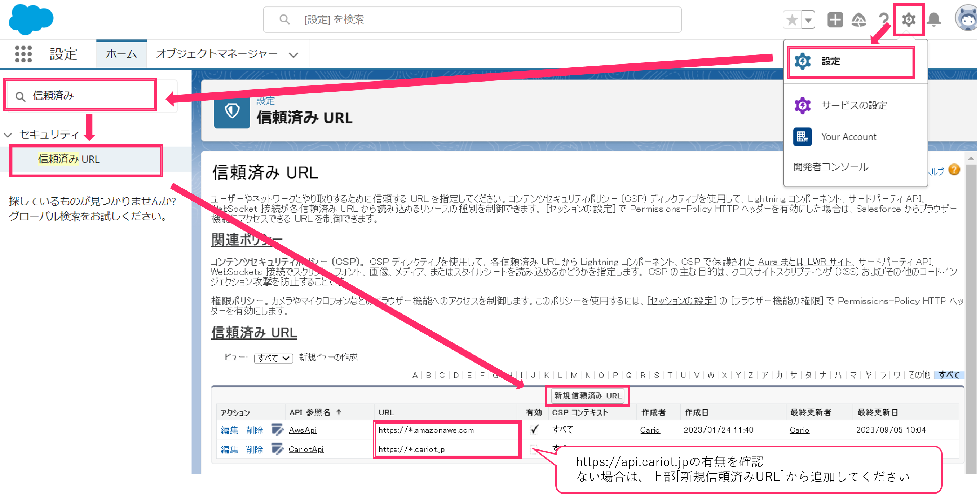The height and width of the screenshot is (500, 980).
Task: Click 編集 for the AwsApi row
Action: click(x=229, y=430)
